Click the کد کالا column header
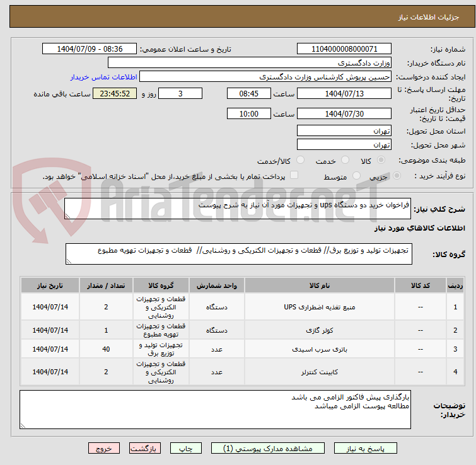Viewport: 476px width, 465px height. click(x=420, y=285)
